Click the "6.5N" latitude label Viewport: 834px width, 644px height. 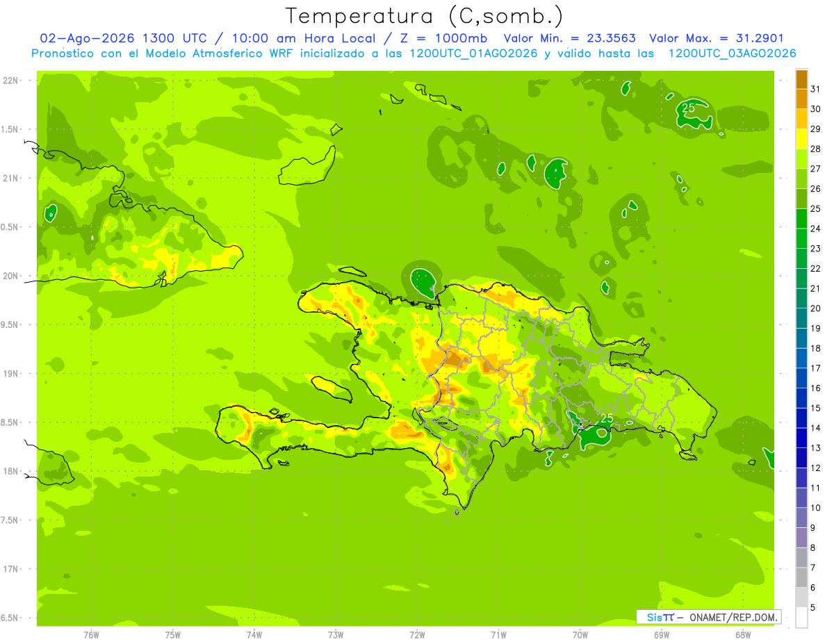(10, 618)
